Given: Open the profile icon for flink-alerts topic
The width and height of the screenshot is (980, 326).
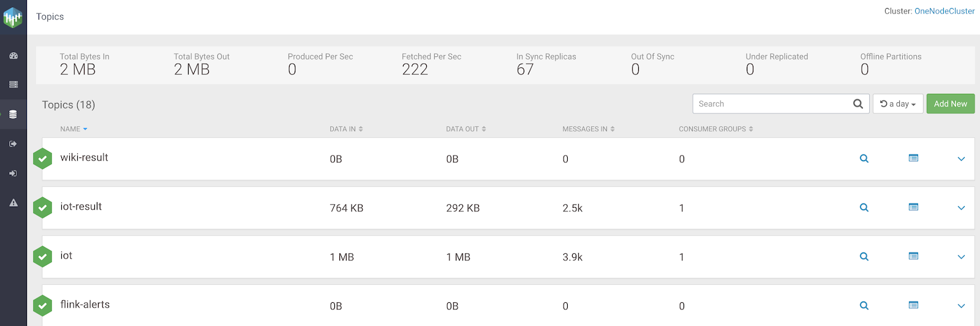Looking at the screenshot, I should (x=913, y=306).
